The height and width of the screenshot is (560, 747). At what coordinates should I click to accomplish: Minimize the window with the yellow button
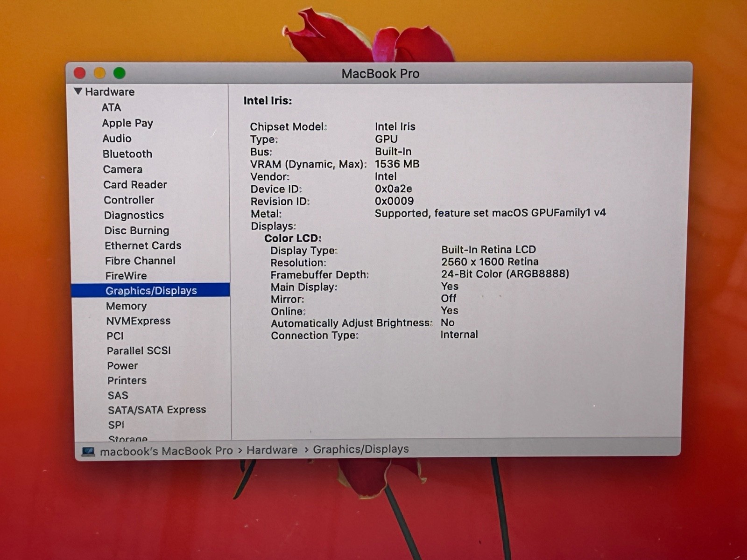[x=99, y=73]
